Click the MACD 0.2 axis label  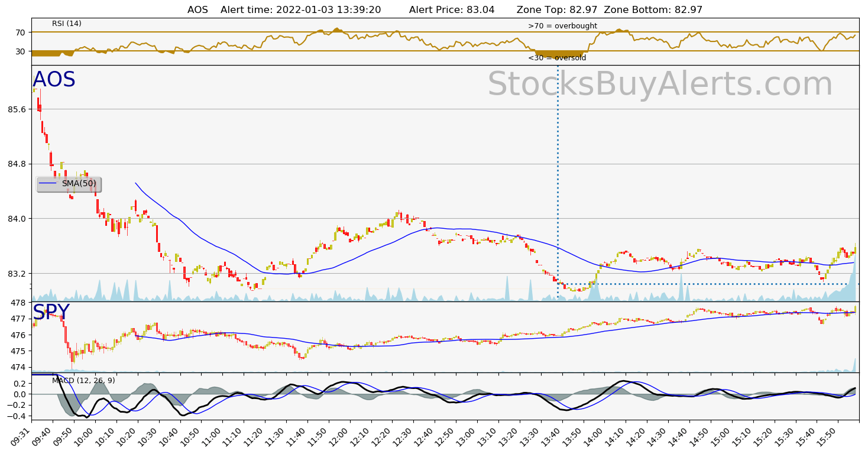coord(20,383)
